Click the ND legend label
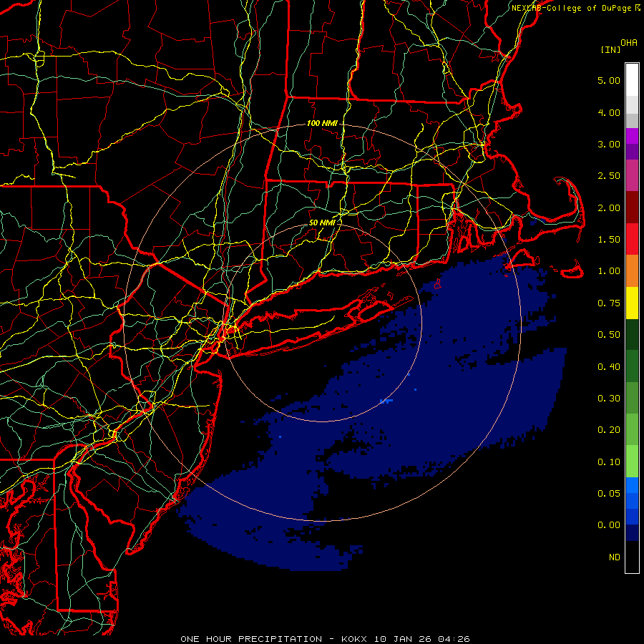The image size is (644, 644). click(615, 557)
